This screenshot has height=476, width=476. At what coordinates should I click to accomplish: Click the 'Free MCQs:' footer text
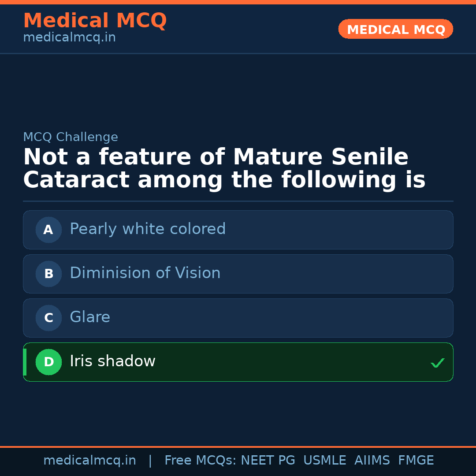(200, 461)
